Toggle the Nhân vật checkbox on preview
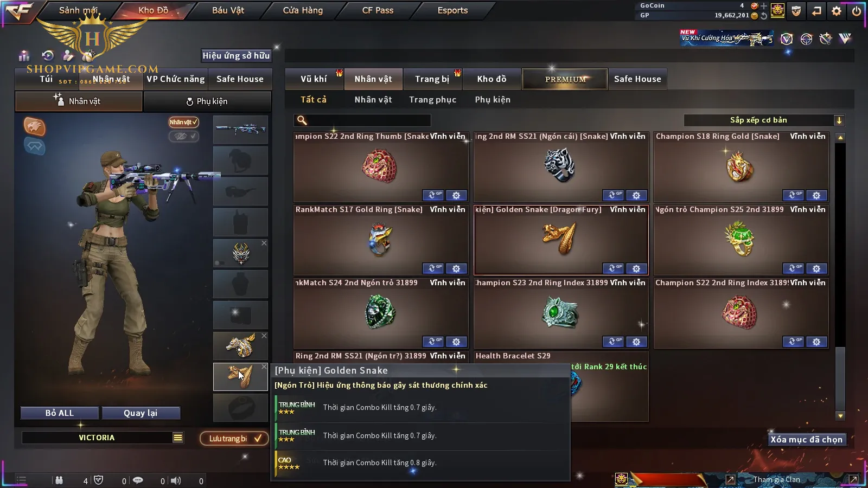The height and width of the screenshot is (488, 868). (183, 122)
